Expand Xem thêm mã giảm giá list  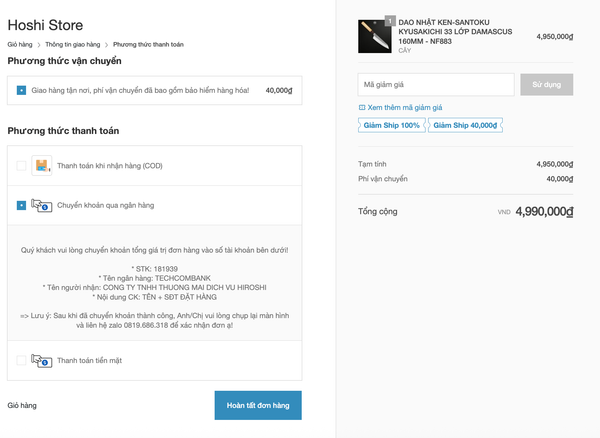[x=405, y=107]
